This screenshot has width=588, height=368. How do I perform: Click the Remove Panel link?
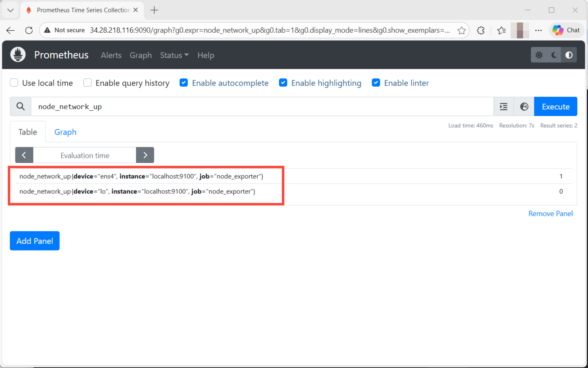pyautogui.click(x=550, y=213)
